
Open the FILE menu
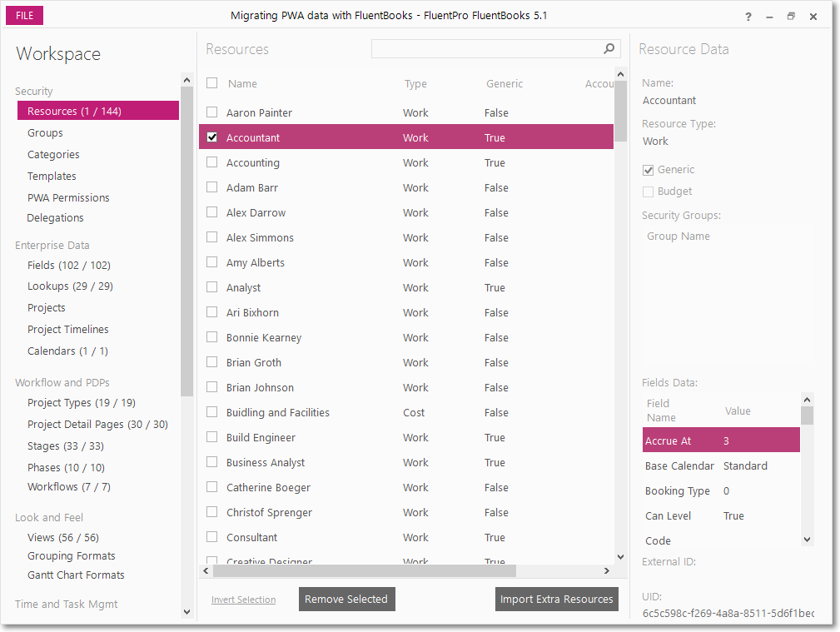[x=23, y=15]
